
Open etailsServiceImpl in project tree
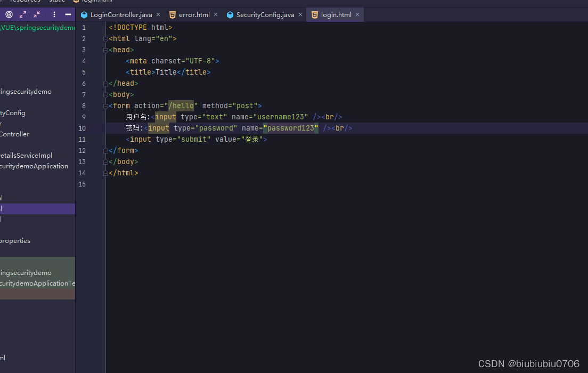point(26,156)
